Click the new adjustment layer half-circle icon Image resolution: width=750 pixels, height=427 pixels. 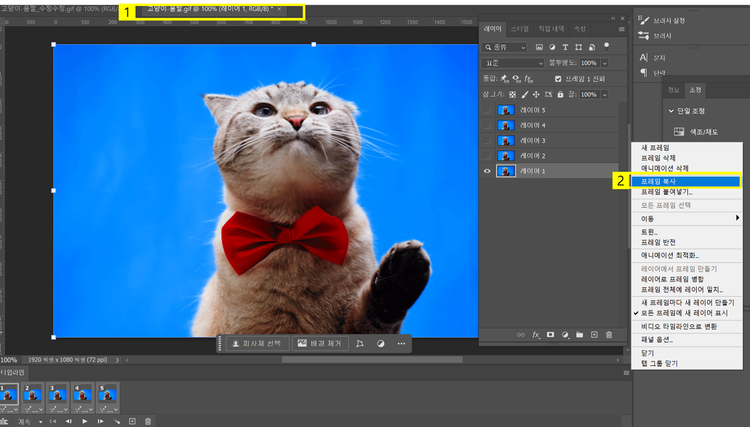point(565,335)
